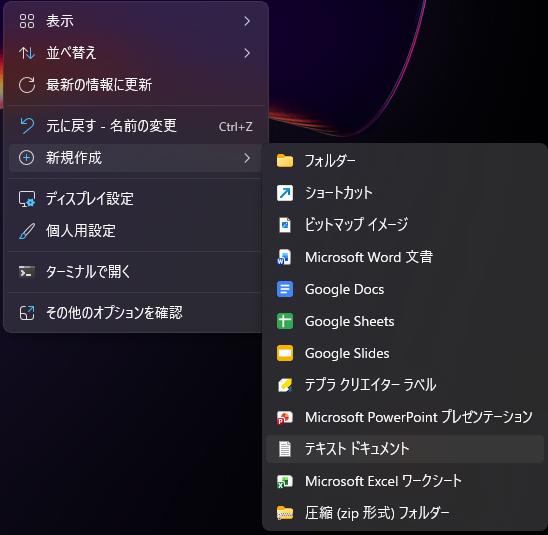548x535 pixels.
Task: Create a テプラ クリエイター ラベル
Action: [405, 385]
